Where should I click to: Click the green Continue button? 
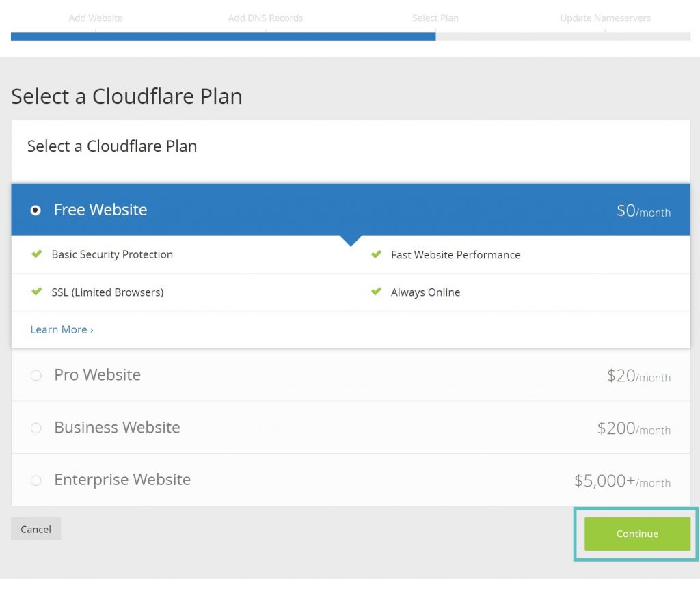coord(637,534)
